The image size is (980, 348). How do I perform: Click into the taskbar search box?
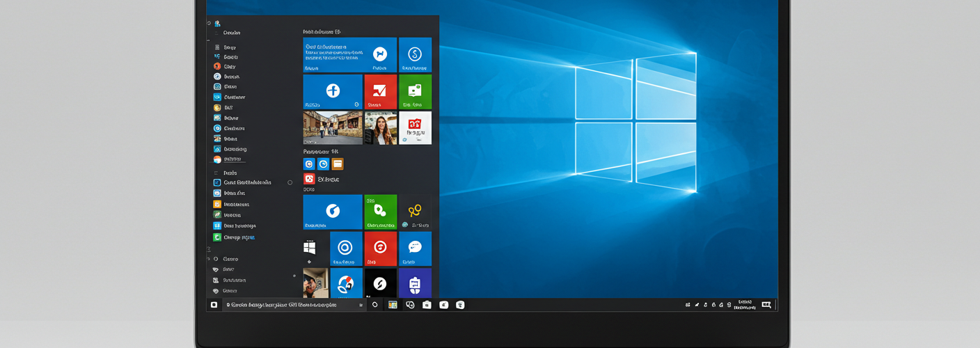tap(293, 305)
